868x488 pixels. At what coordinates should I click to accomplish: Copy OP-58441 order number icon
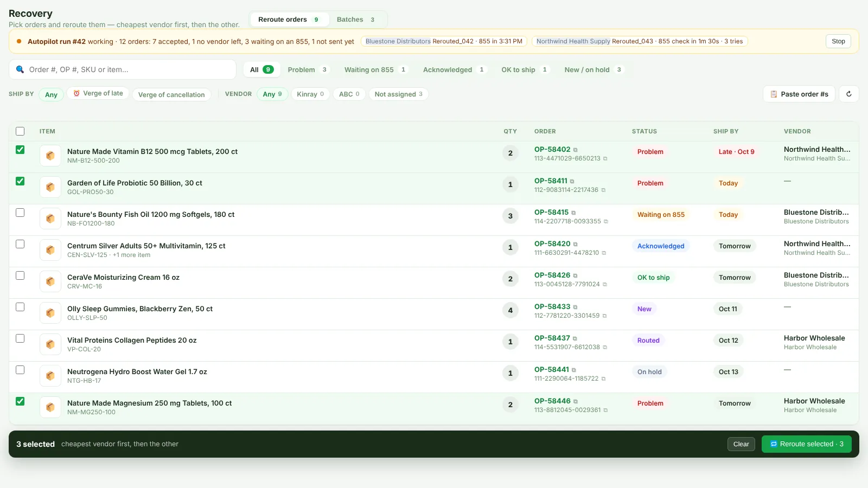click(574, 370)
